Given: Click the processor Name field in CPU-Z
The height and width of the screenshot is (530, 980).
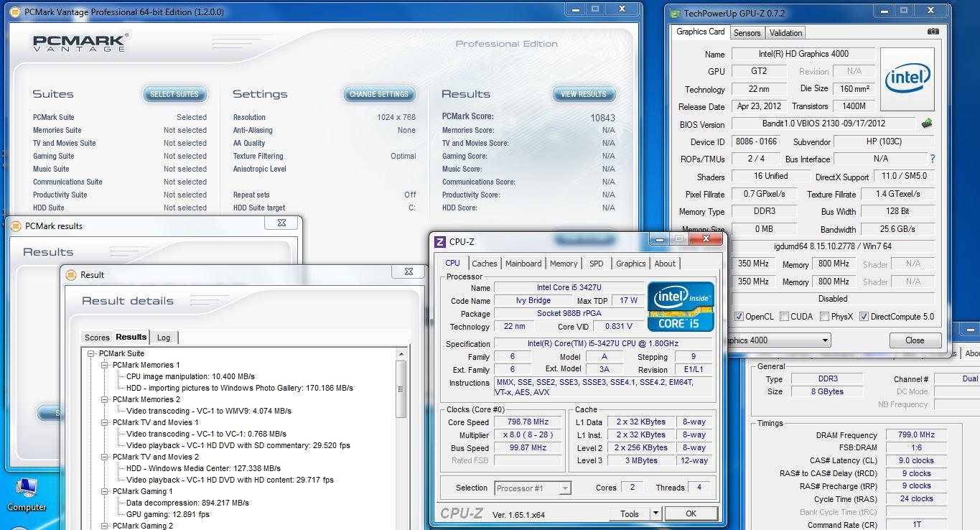Looking at the screenshot, I should tap(568, 288).
